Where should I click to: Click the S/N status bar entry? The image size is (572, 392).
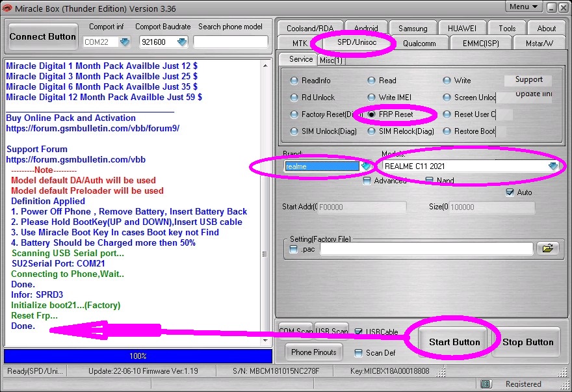pos(276,371)
